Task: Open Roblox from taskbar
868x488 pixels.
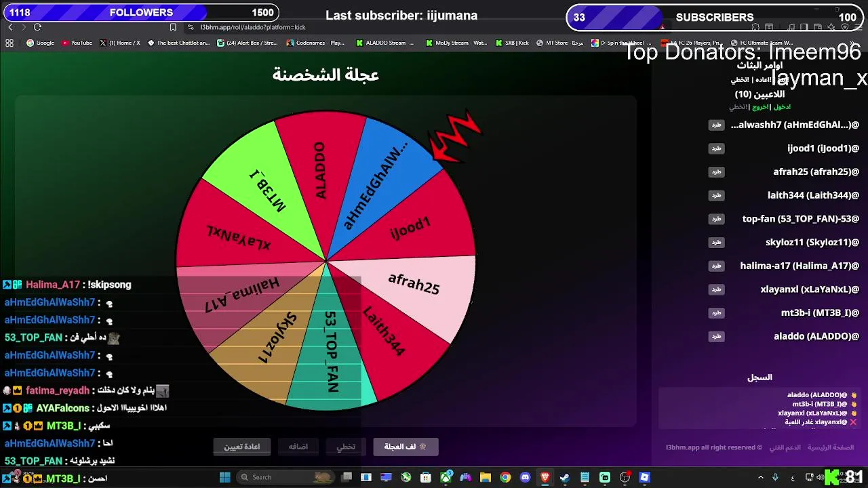Action: 644,477
